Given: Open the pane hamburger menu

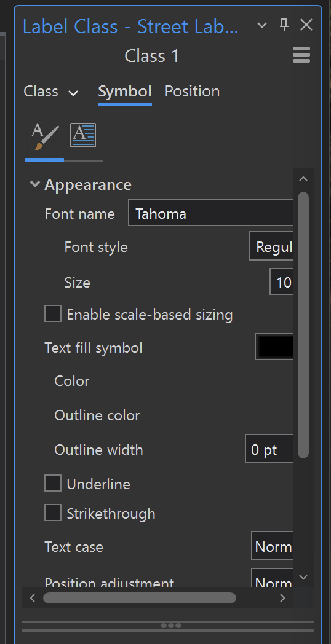Looking at the screenshot, I should click(x=301, y=55).
